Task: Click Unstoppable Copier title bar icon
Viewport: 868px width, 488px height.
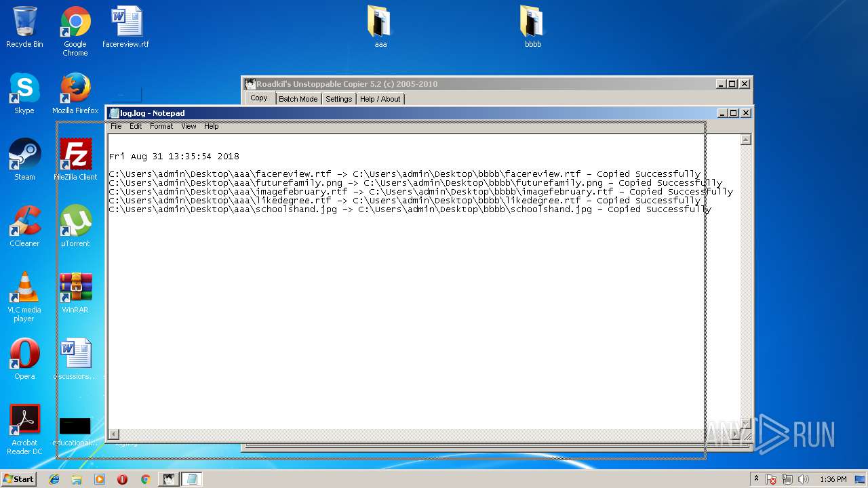Action: pos(250,84)
